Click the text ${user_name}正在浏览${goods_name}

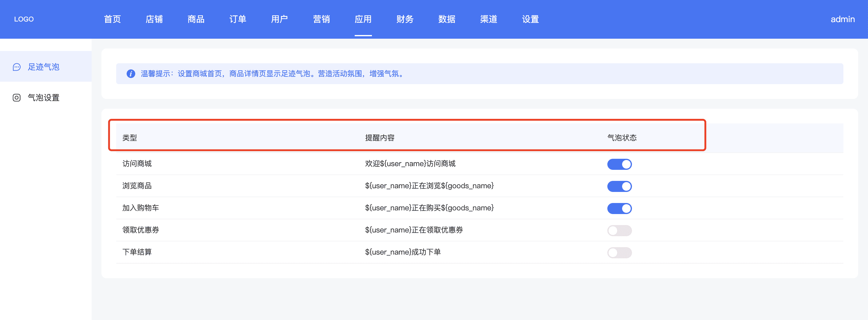click(429, 186)
